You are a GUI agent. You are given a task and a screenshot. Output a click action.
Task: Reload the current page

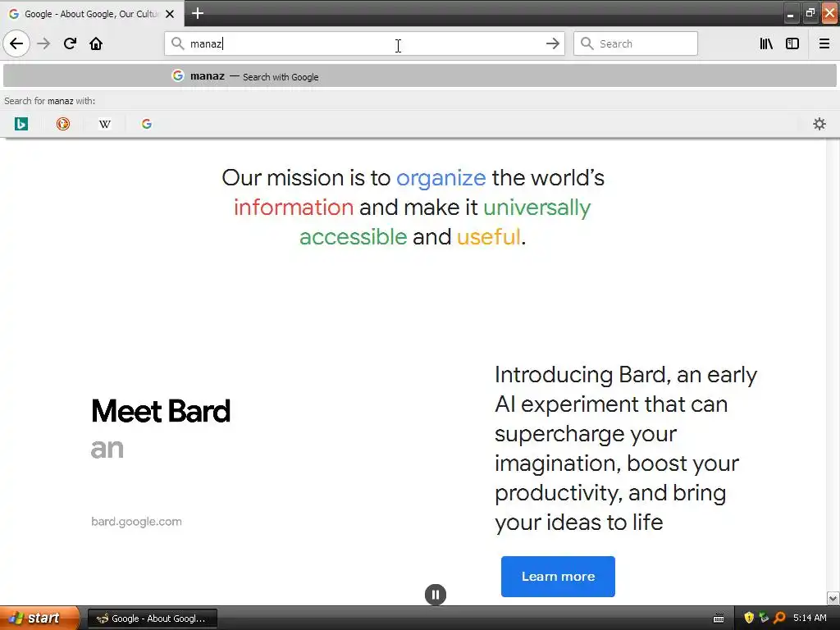pyautogui.click(x=70, y=43)
